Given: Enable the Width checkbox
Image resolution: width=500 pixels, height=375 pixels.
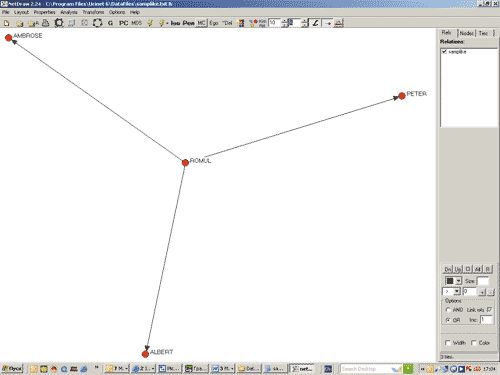Looking at the screenshot, I should (448, 343).
